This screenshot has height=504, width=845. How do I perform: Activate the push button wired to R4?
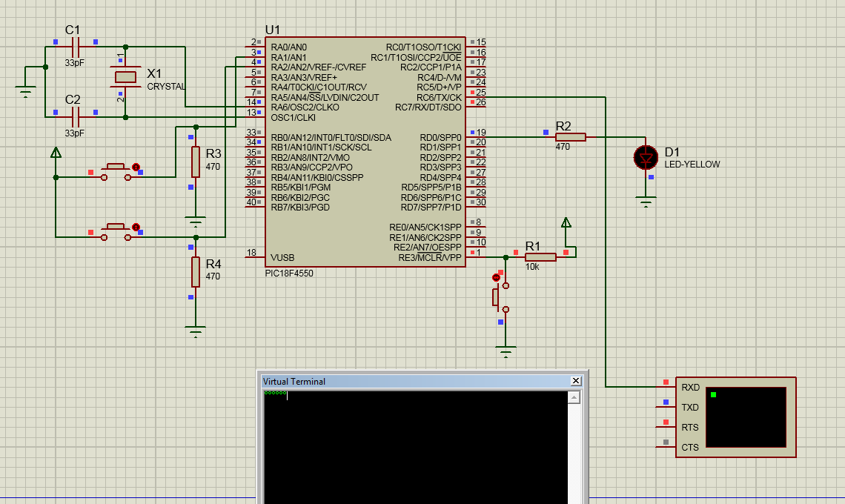click(x=116, y=232)
